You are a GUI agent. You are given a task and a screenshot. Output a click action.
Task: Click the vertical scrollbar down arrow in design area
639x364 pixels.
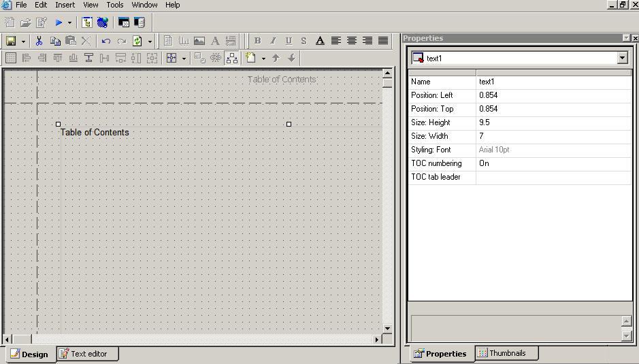point(387,328)
